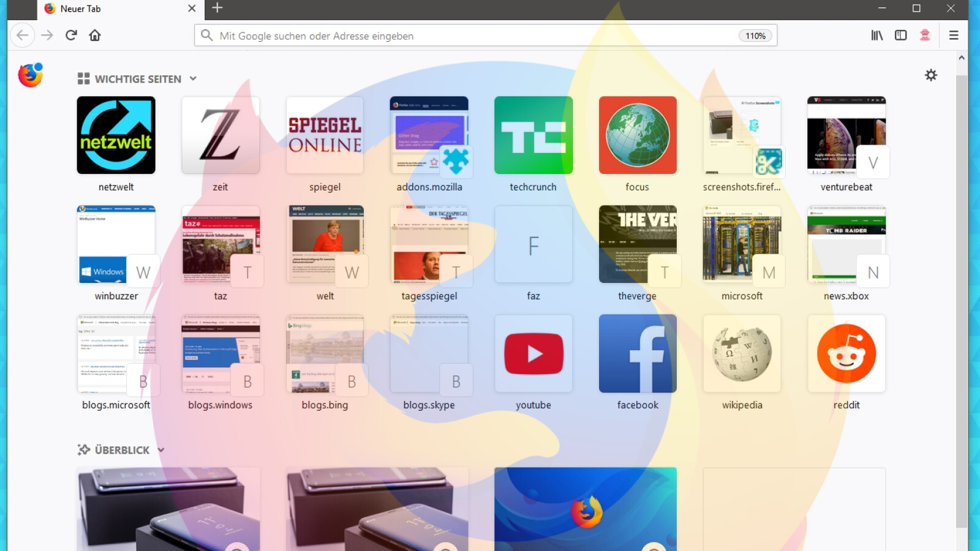The width and height of the screenshot is (980, 551).
Task: Open the blogs.windows tile
Action: (221, 353)
